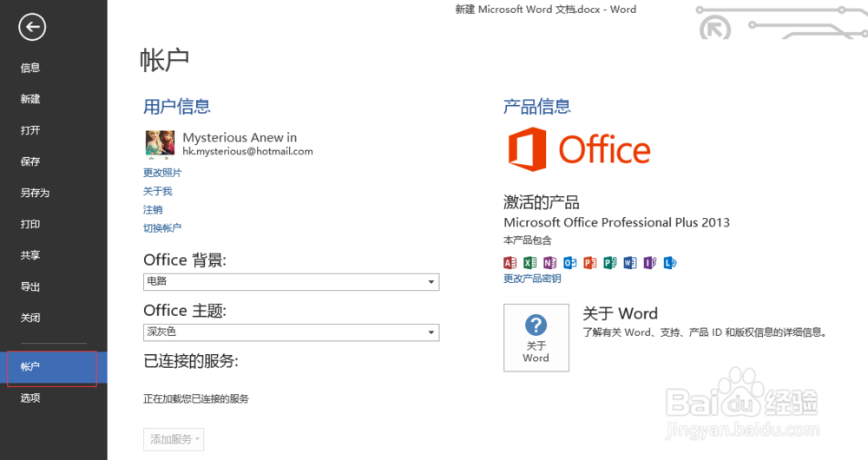
Task: Click the Publisher product icon
Action: pyautogui.click(x=610, y=262)
